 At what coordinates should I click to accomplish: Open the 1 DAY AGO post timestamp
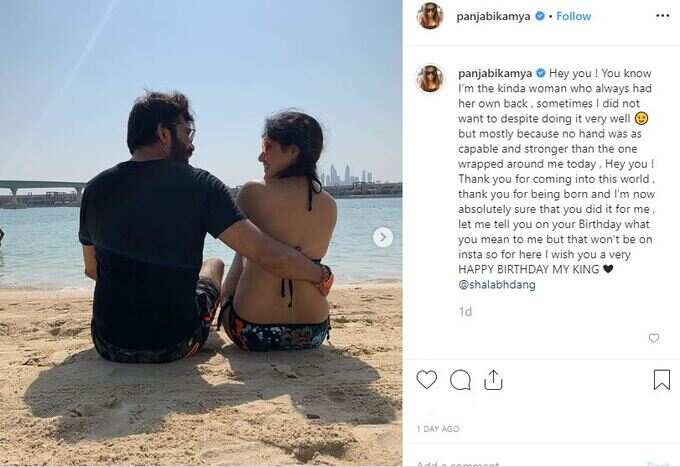pyautogui.click(x=438, y=428)
